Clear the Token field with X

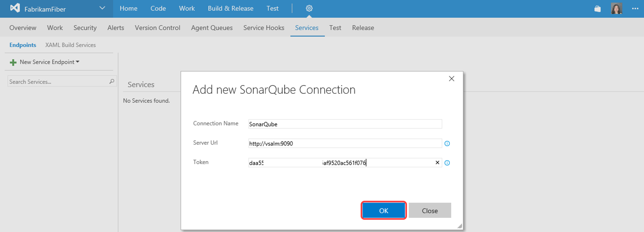[x=437, y=163]
